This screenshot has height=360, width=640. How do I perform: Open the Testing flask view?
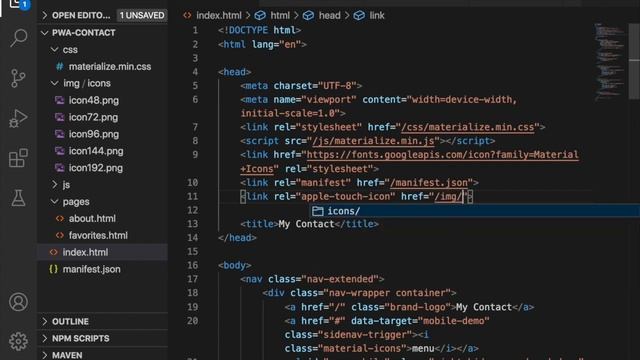point(18,198)
